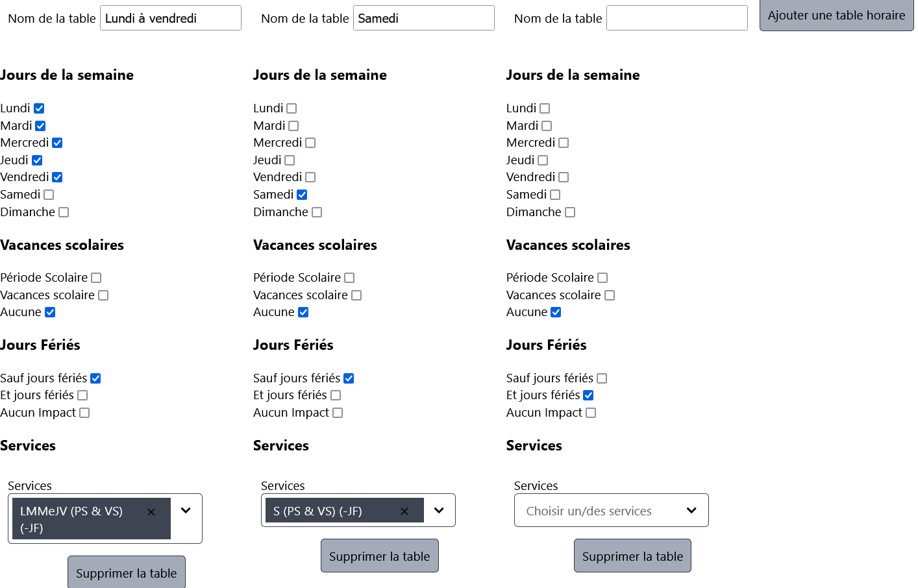Focus the empty 'Nom de la table' field
Image resolution: width=918 pixels, height=588 pixels.
(x=676, y=18)
